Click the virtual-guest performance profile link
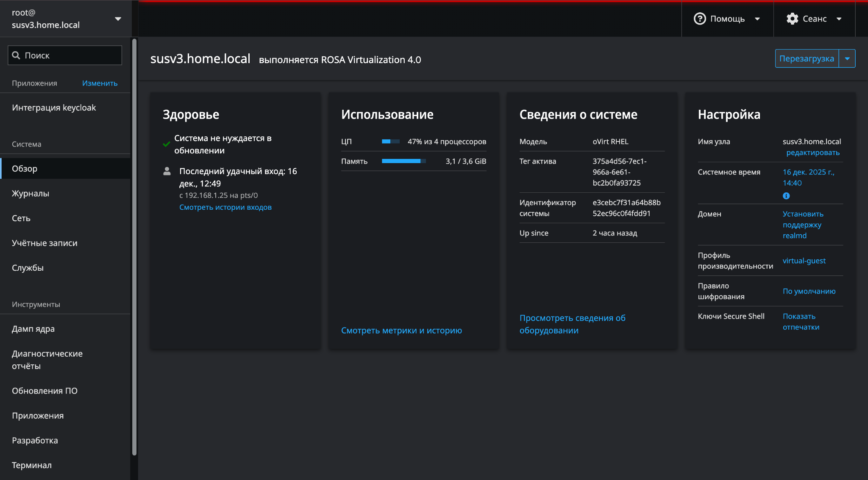 click(x=804, y=261)
